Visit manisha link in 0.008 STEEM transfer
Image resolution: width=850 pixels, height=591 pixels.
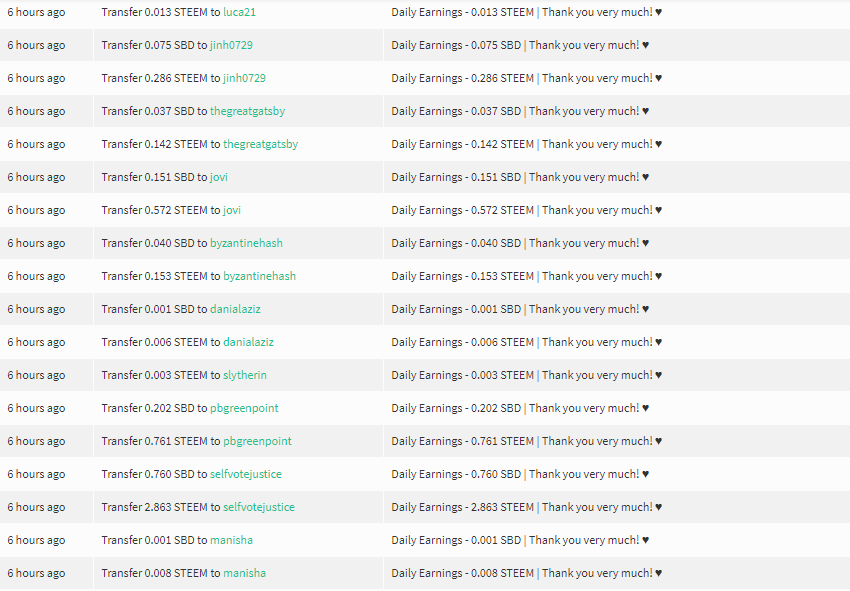tap(244, 573)
